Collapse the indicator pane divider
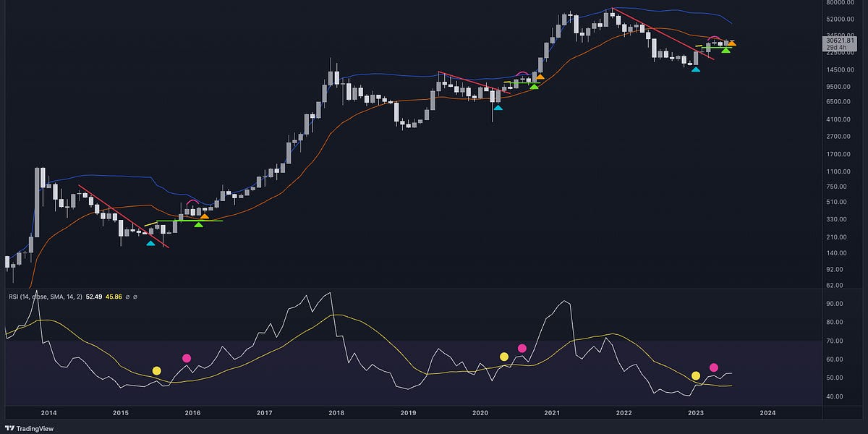This screenshot has width=868, height=434. pyautogui.click(x=434, y=287)
